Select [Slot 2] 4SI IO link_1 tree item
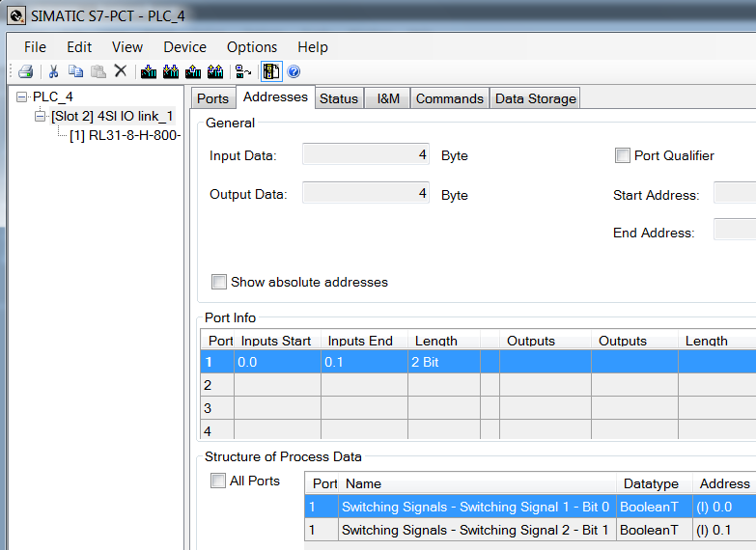Screen dimensions: 756x550 coord(112,116)
